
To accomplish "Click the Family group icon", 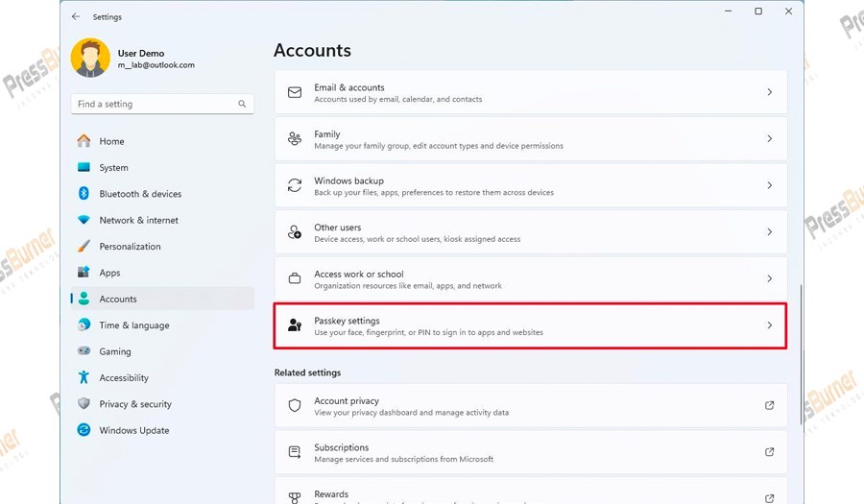I will 295,139.
